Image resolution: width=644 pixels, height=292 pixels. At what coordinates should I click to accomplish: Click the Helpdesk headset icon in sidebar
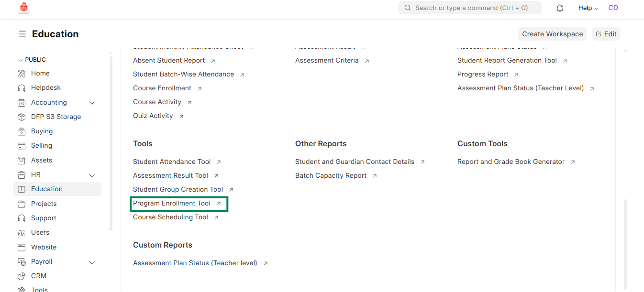[22, 88]
